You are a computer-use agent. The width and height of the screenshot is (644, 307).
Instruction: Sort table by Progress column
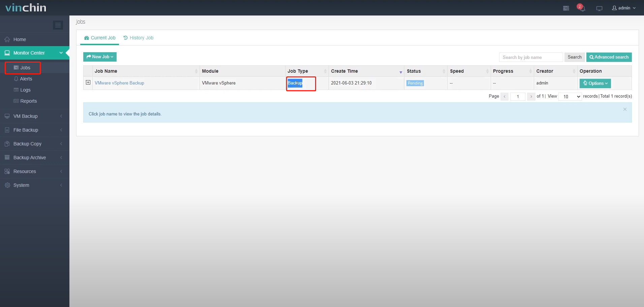click(512, 71)
